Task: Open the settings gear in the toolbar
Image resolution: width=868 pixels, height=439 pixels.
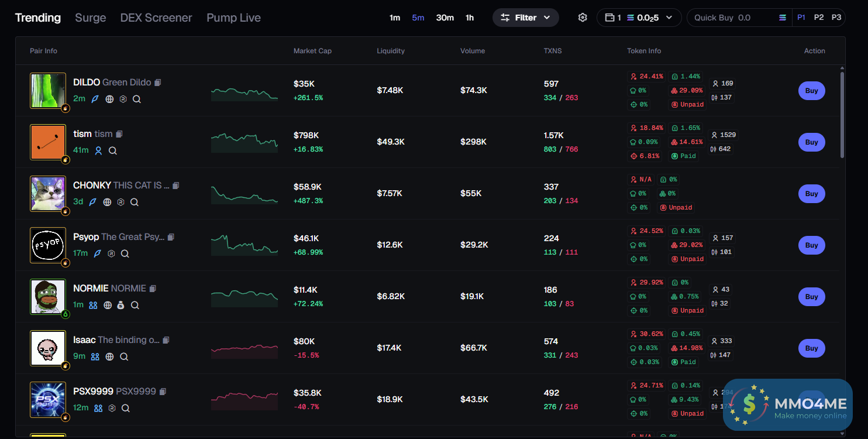Action: pyautogui.click(x=582, y=18)
